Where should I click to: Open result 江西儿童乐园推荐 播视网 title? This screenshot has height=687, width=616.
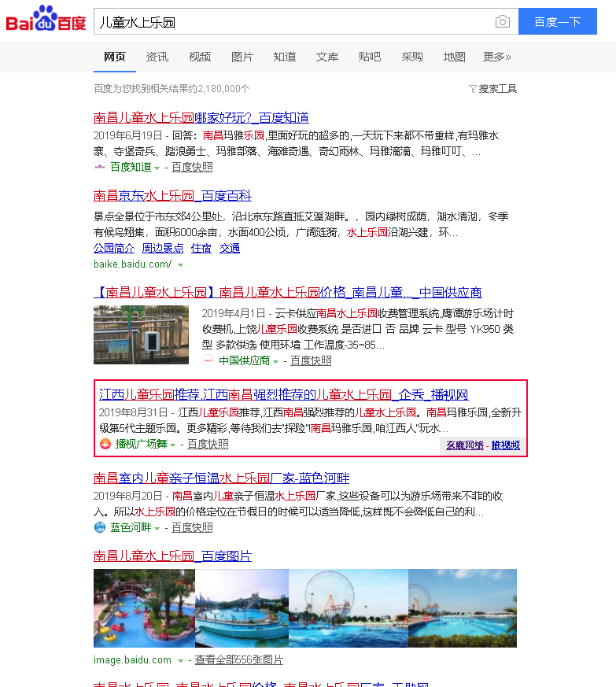click(x=283, y=394)
